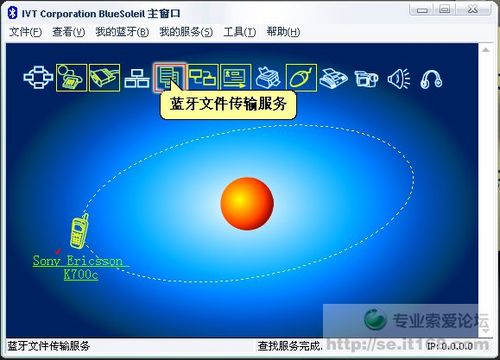This screenshot has width=500, height=360.
Task: Select the LAN Access service icon
Action: point(137,79)
